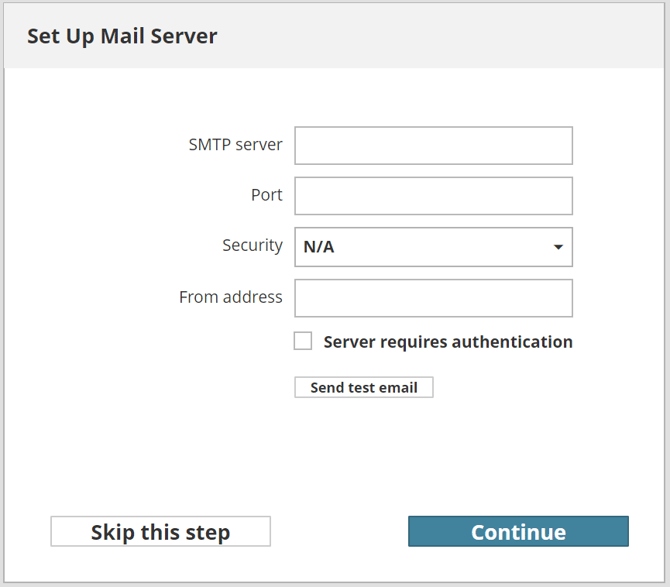The image size is (670, 587).
Task: Click the From address input field
Action: pyautogui.click(x=433, y=298)
